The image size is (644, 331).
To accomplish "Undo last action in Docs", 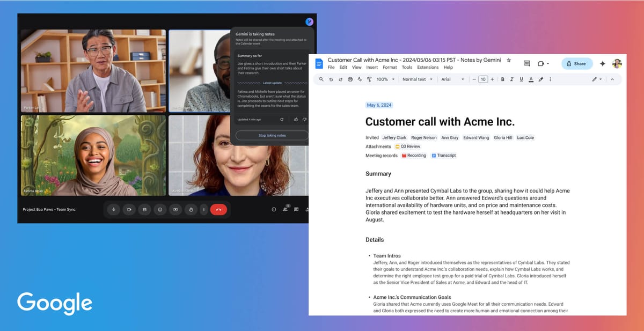I will (x=331, y=79).
